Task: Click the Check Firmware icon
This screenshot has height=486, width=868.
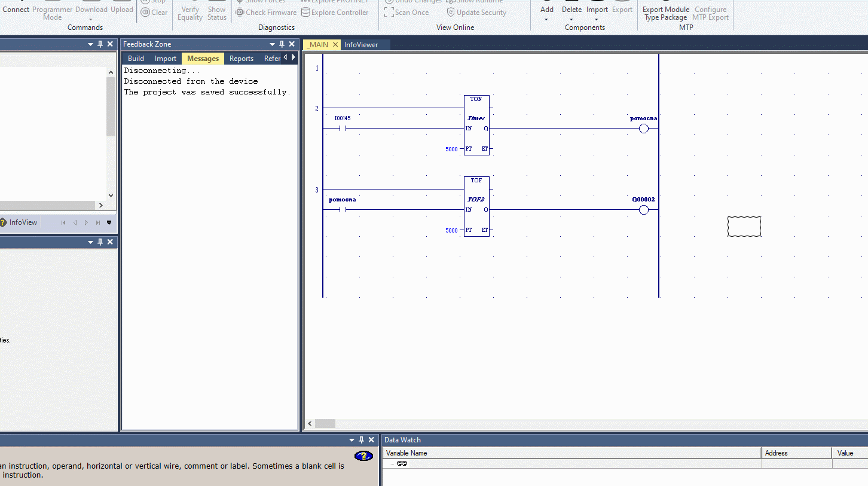Action: click(240, 13)
